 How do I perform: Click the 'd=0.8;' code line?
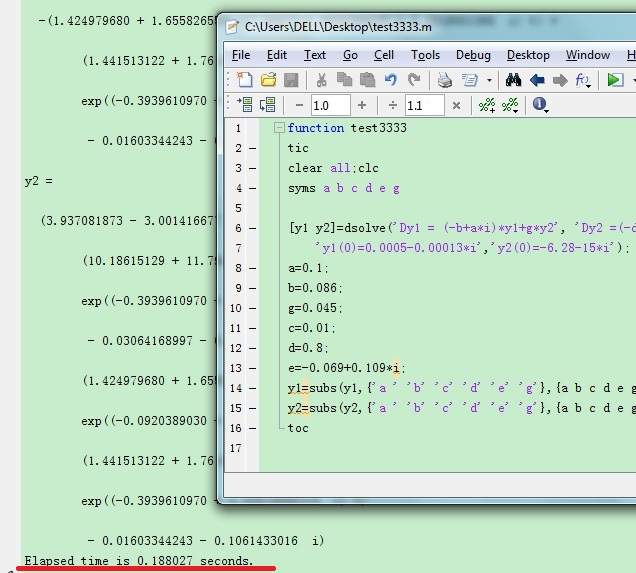[x=308, y=348]
